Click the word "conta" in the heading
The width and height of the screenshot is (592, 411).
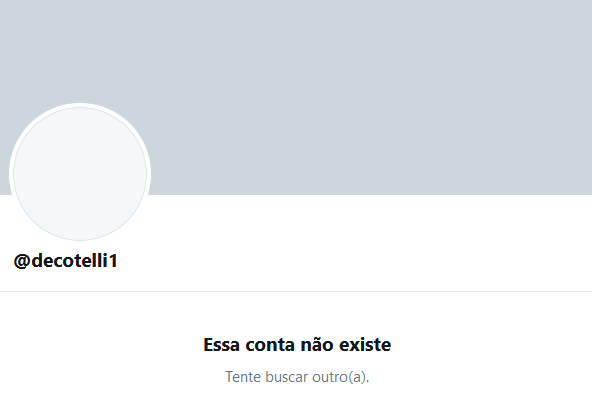[x=270, y=345]
